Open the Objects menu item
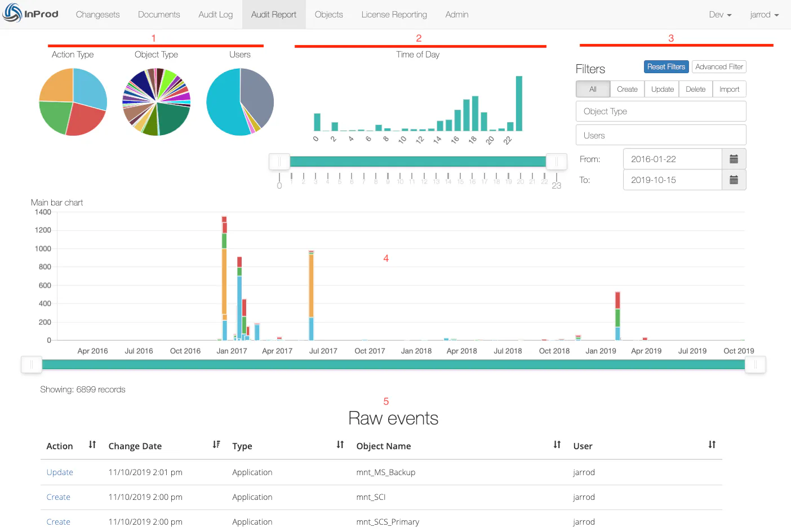 coord(329,15)
